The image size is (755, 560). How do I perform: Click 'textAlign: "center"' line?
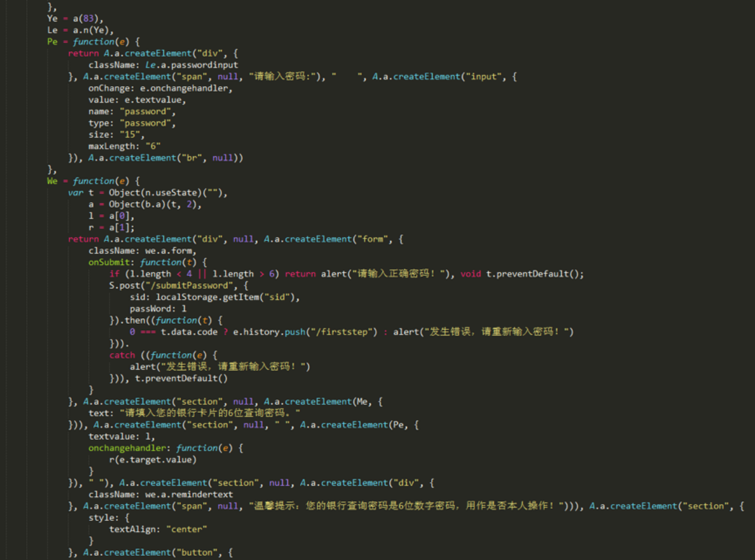click(x=158, y=530)
